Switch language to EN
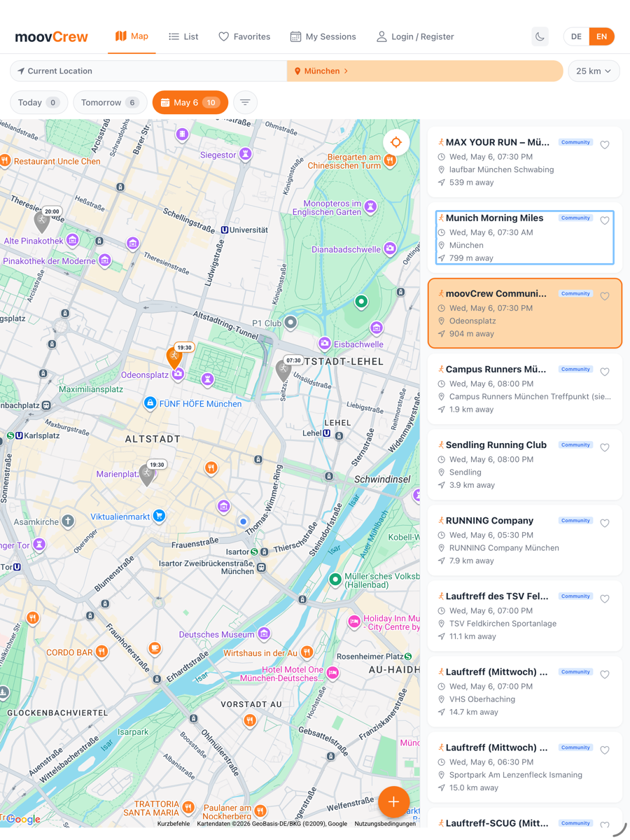 [601, 36]
